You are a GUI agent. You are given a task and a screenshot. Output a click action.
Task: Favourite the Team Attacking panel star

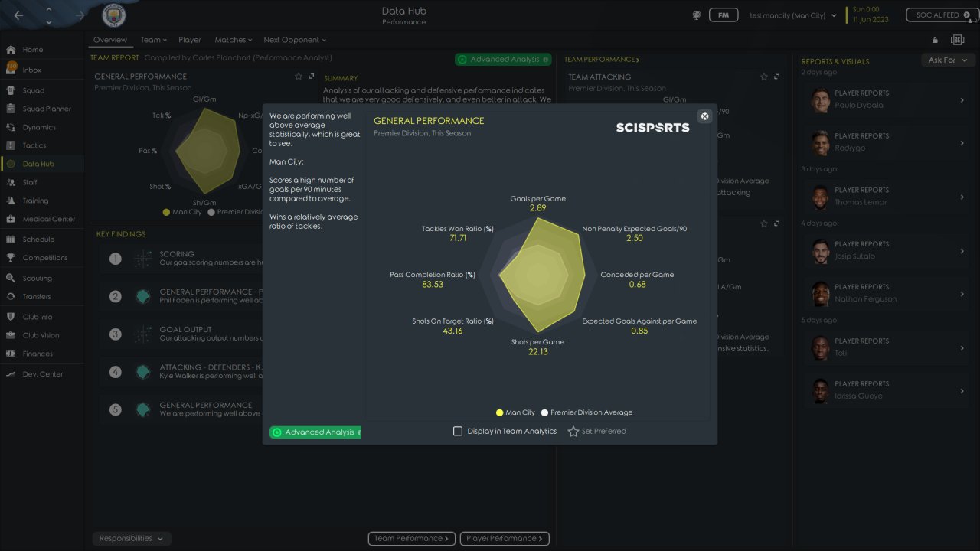[x=764, y=77]
